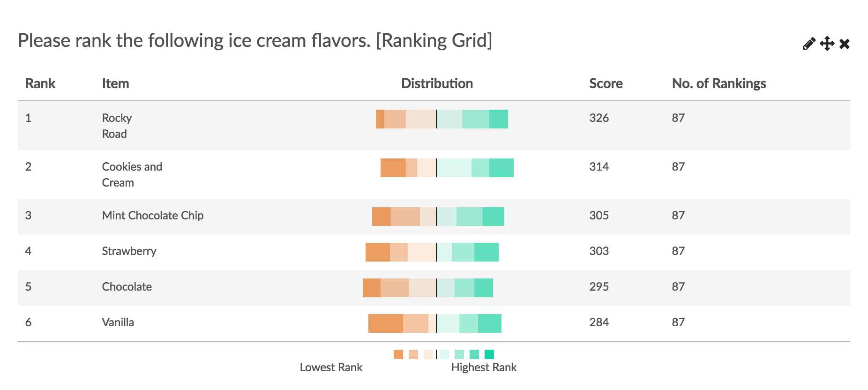This screenshot has width=868, height=390.
Task: Click the report title text
Action: pyautogui.click(x=255, y=41)
